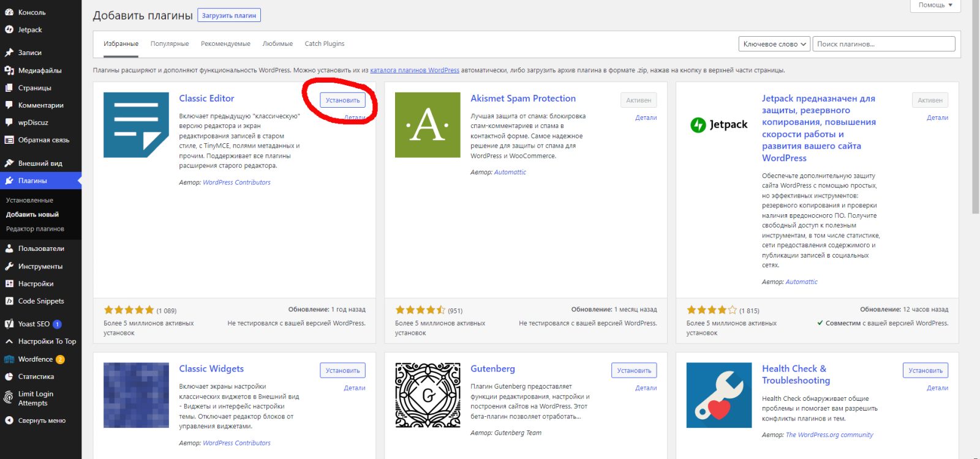Install the Classic Widgets plugin
The height and width of the screenshot is (459, 980).
pos(342,370)
